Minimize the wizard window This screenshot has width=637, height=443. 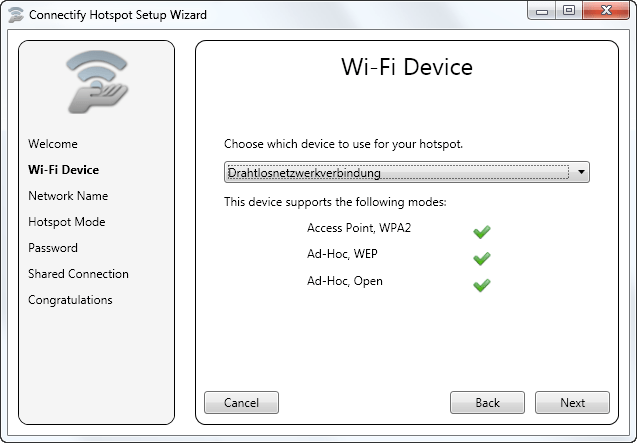tap(544, 11)
